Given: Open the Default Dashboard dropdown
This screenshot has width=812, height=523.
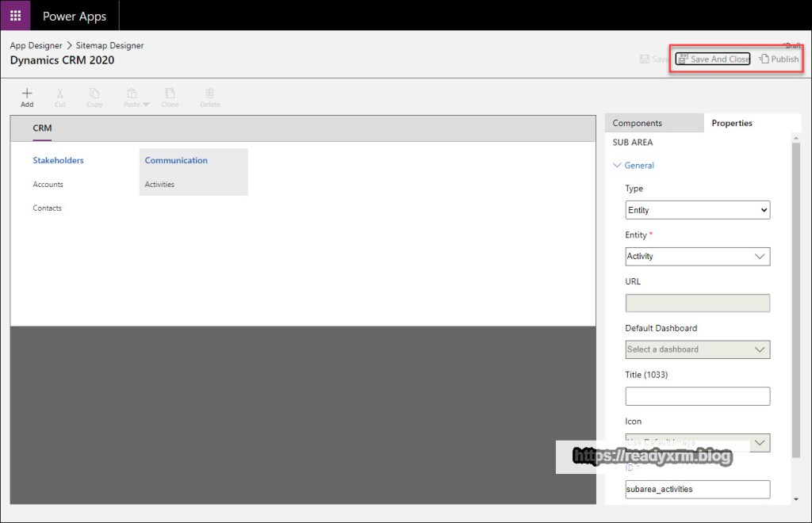Looking at the screenshot, I should click(x=697, y=349).
